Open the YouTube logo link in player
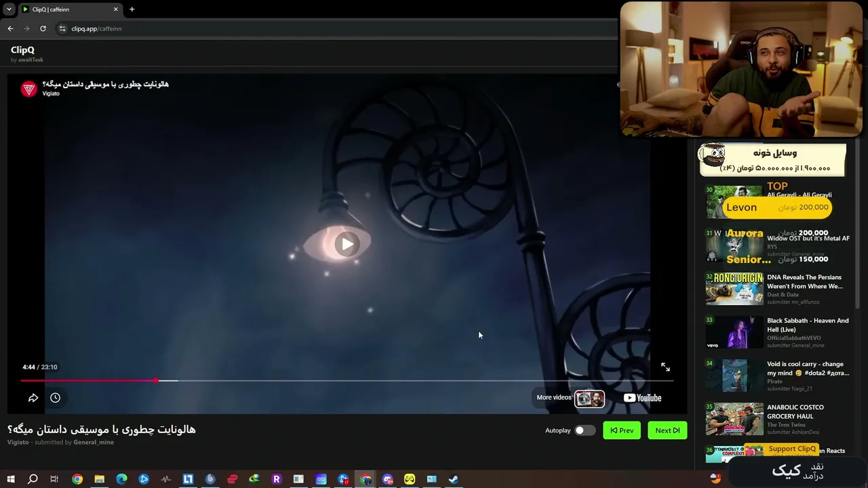The image size is (868, 488). pos(642,398)
